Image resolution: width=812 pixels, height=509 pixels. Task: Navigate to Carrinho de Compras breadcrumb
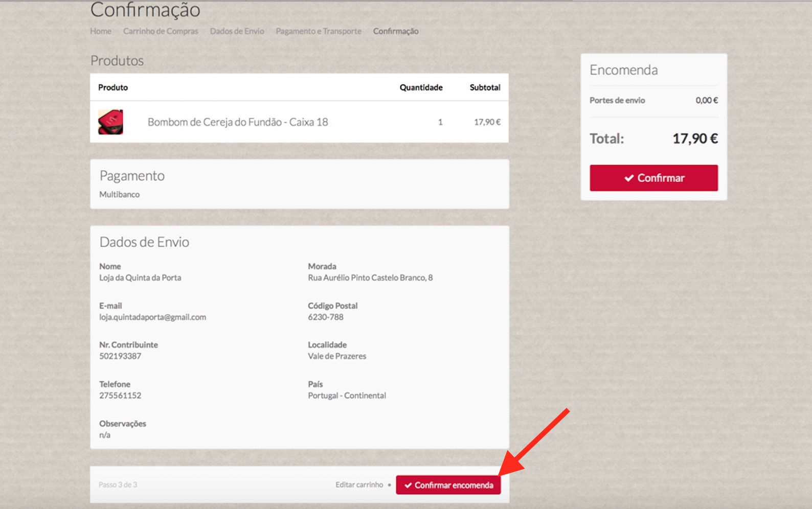coord(161,31)
